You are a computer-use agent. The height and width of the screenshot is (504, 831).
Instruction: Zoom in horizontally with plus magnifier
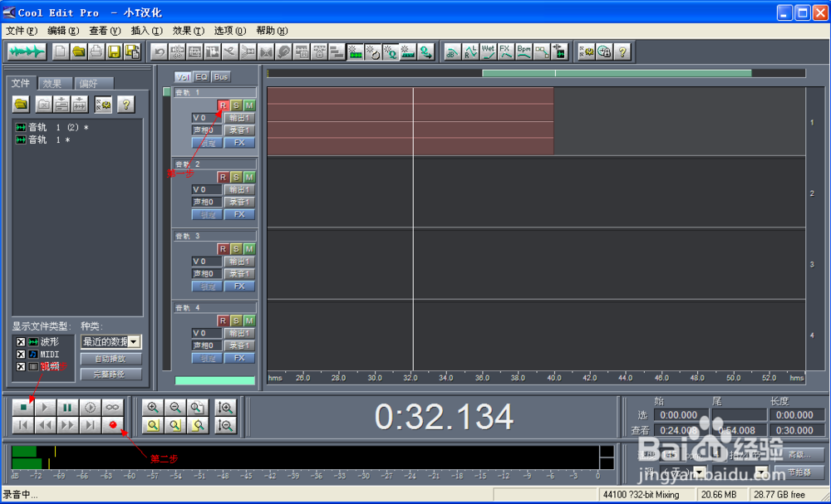click(153, 407)
